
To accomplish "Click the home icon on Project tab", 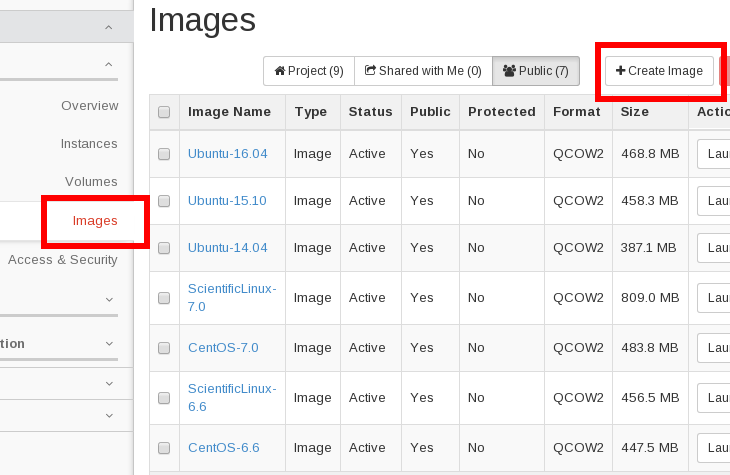I will tap(280, 71).
